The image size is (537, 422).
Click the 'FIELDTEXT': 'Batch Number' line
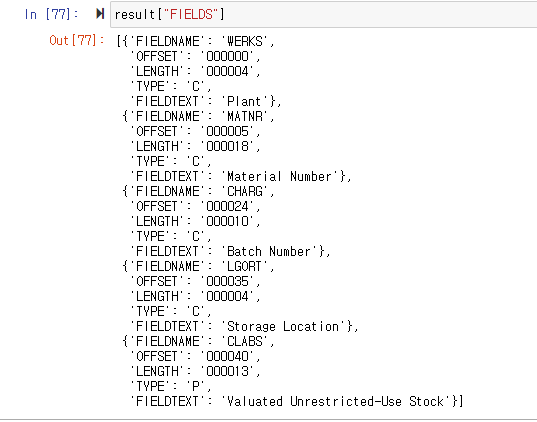(230, 252)
